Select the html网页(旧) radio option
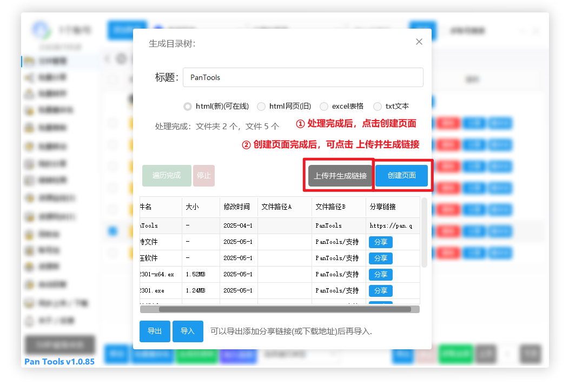Image resolution: width=569 pixels, height=392 pixels. pos(261,107)
